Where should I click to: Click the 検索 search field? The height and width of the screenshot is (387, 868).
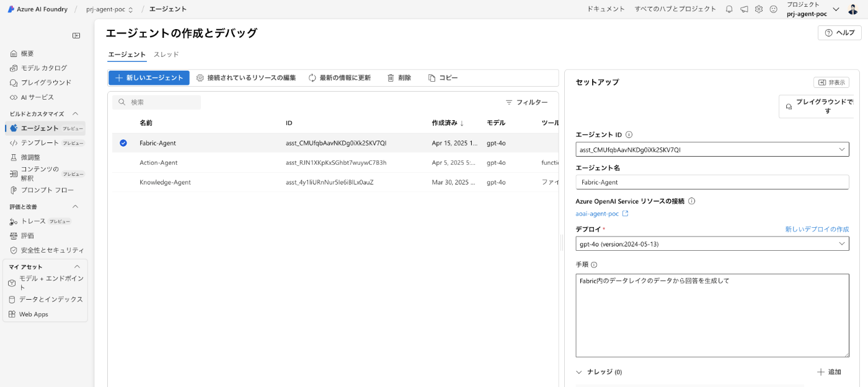tap(157, 102)
